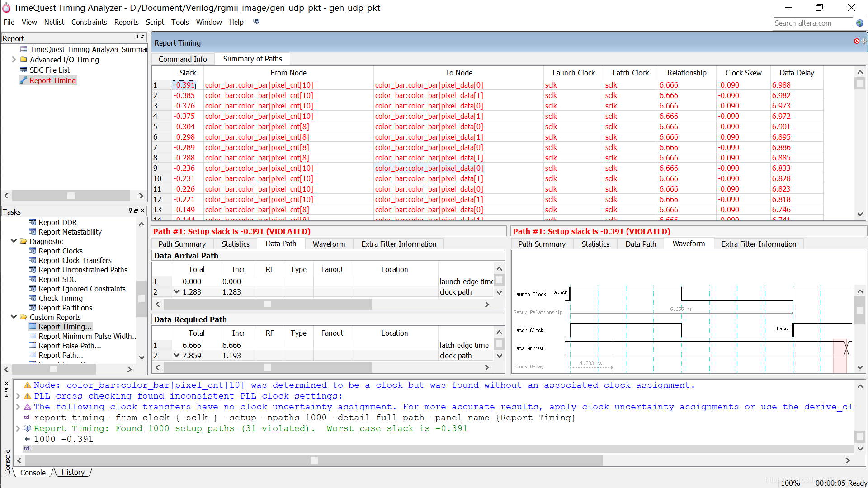Pin the Report panel
This screenshot has height=488, width=868.
click(x=137, y=38)
